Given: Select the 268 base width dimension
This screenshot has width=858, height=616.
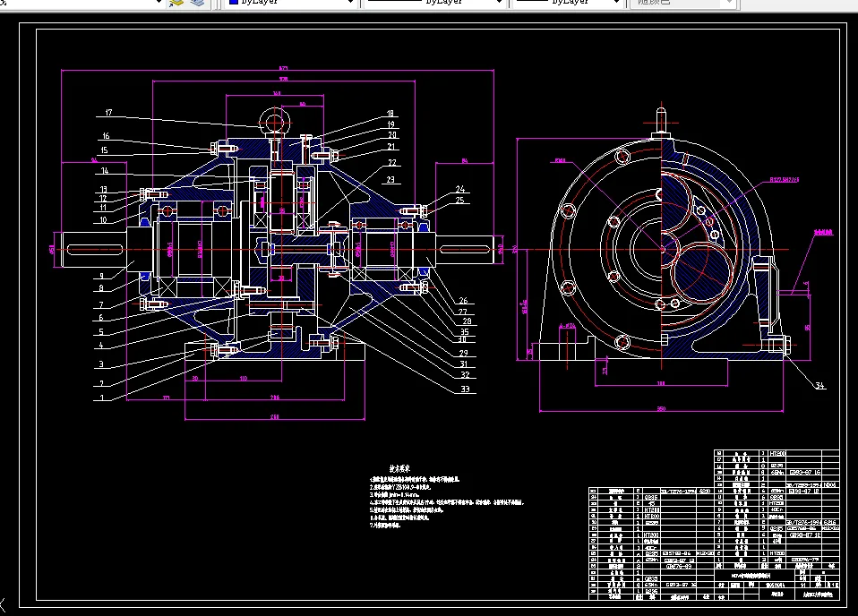Looking at the screenshot, I should click(x=275, y=417).
